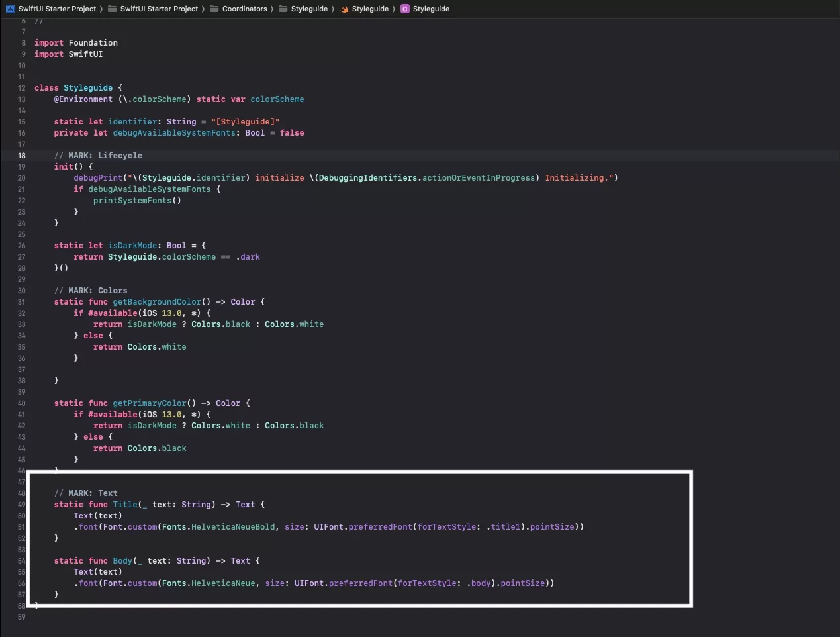Click the 'false' value on line 16
The height and width of the screenshot is (637, 840).
[292, 133]
